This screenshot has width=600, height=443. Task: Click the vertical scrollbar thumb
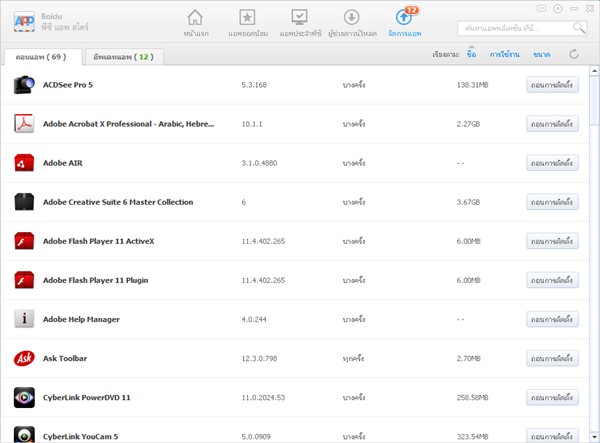tap(594, 100)
